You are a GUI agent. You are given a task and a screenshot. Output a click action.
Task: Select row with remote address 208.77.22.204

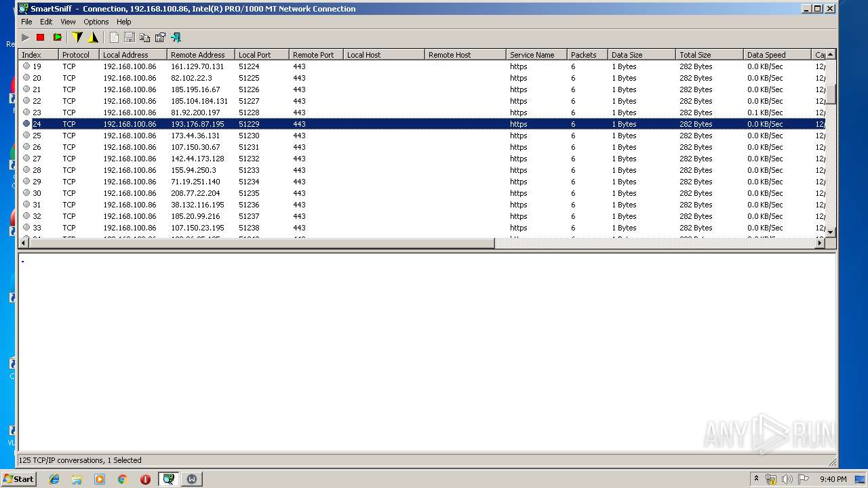pos(422,193)
